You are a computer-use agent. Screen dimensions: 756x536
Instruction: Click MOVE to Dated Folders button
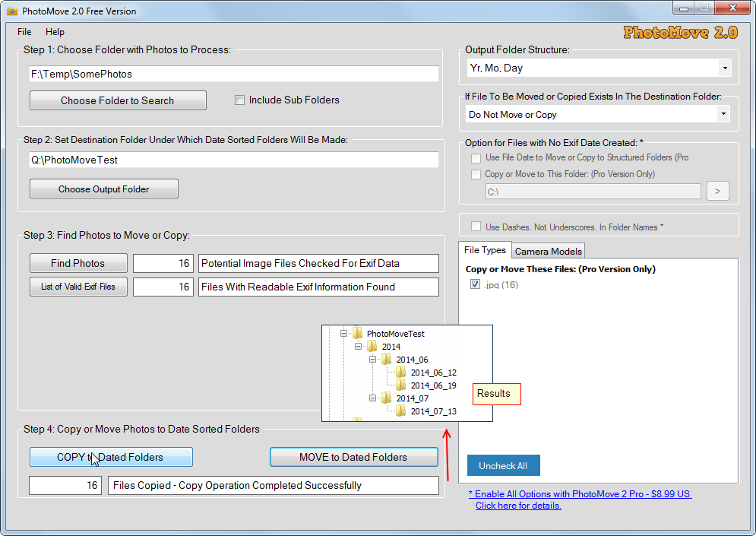[354, 457]
